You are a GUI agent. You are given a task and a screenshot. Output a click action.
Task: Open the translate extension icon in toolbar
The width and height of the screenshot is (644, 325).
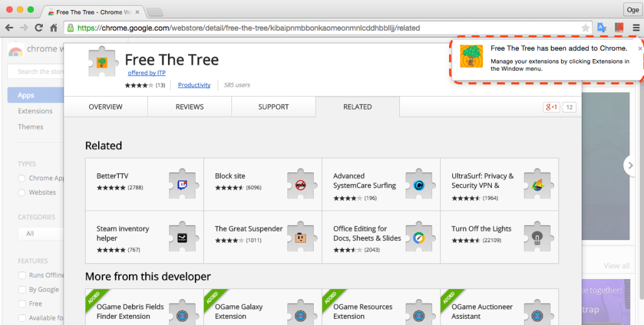click(602, 28)
